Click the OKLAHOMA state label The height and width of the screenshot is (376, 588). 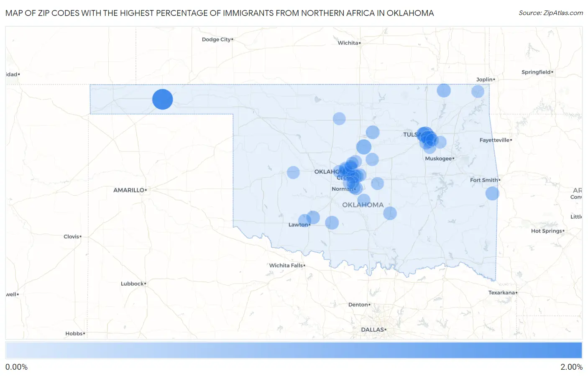[363, 205]
